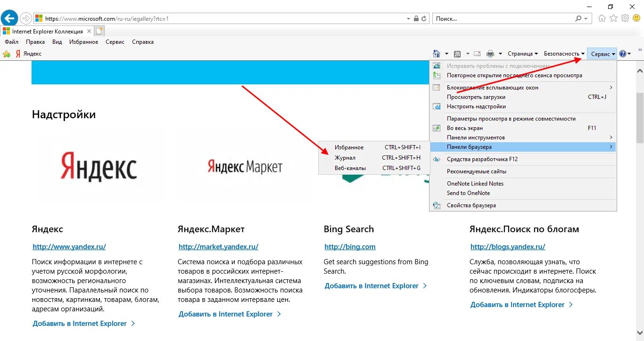Screen dimensions: 644x341
Task: Click the blue Help question mark icon
Action: 623,54
